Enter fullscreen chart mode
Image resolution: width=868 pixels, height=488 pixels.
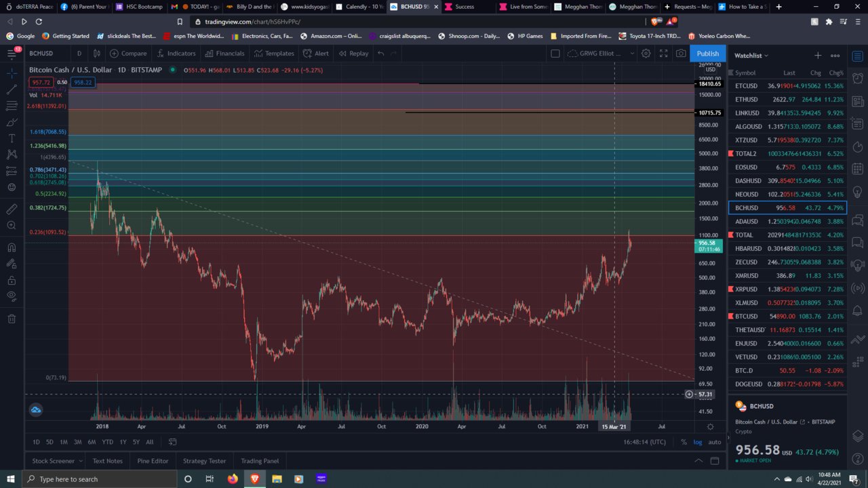663,54
